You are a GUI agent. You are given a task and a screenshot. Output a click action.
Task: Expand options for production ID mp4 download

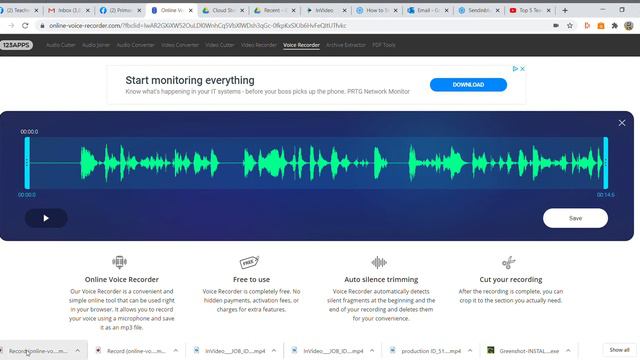click(x=470, y=351)
